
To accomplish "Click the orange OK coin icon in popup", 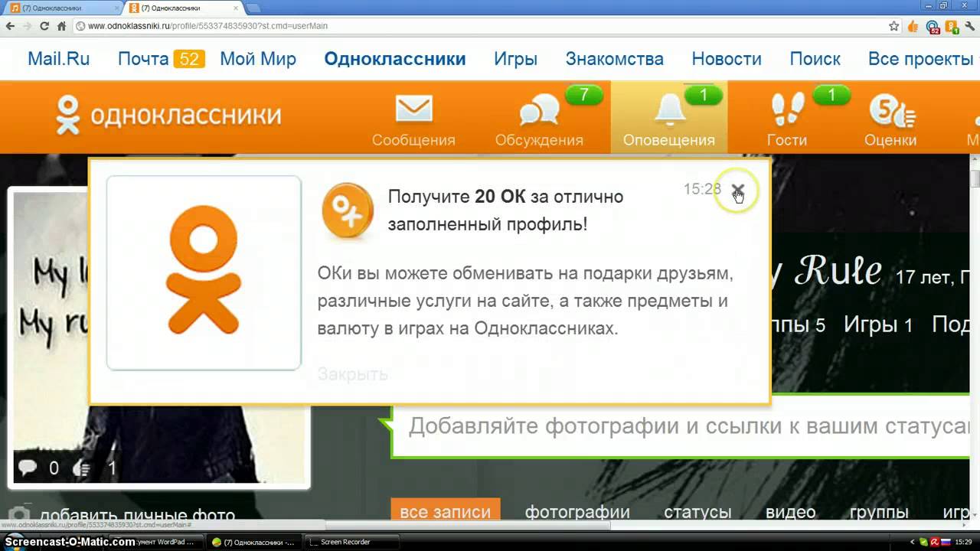I will pyautogui.click(x=347, y=210).
